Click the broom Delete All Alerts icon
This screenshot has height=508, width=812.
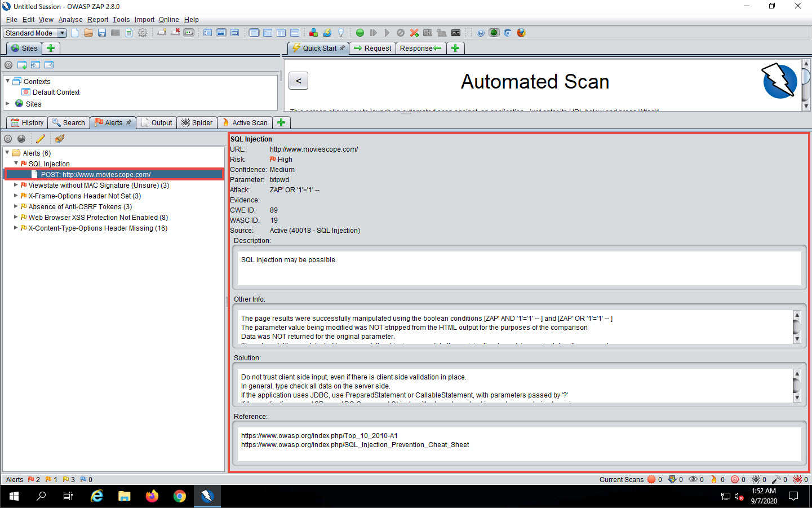(60, 139)
